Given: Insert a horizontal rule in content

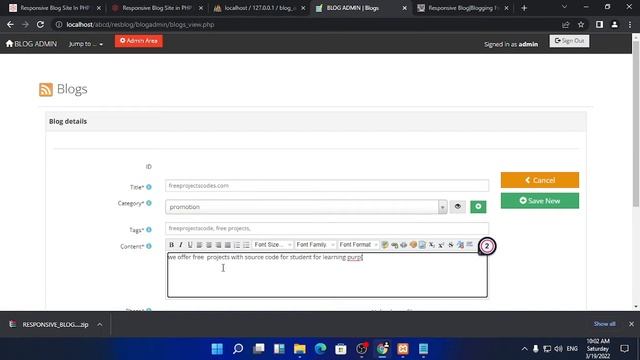Looking at the screenshot, I should pyautogui.click(x=469, y=244).
